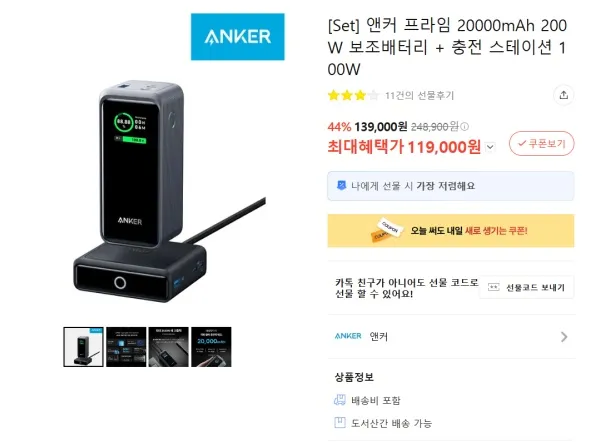Click 선물코드 보내기 button
The height and width of the screenshot is (442, 590).
[x=527, y=287]
